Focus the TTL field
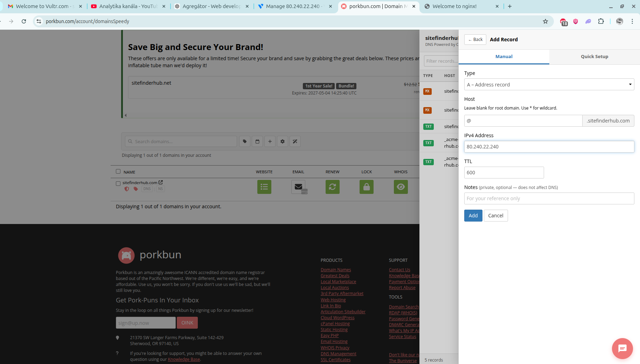Screen dimensions: 640x364 tap(504, 173)
